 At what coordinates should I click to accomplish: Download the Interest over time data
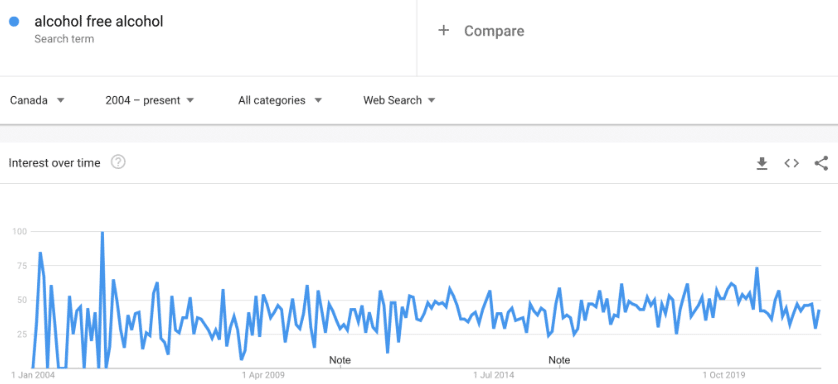coord(762,163)
